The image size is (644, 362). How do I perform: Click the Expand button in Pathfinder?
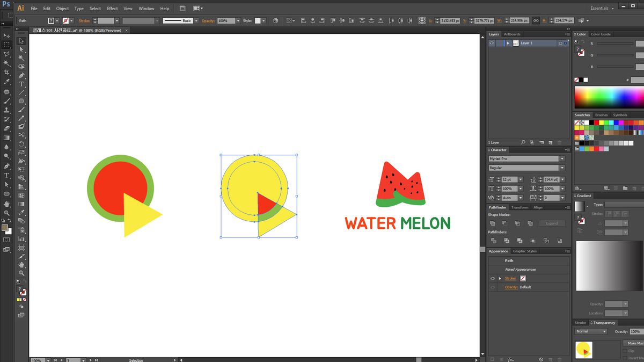point(552,223)
